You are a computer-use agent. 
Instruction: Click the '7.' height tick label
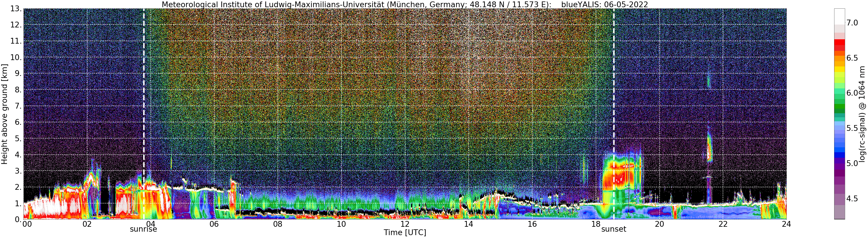(x=18, y=106)
